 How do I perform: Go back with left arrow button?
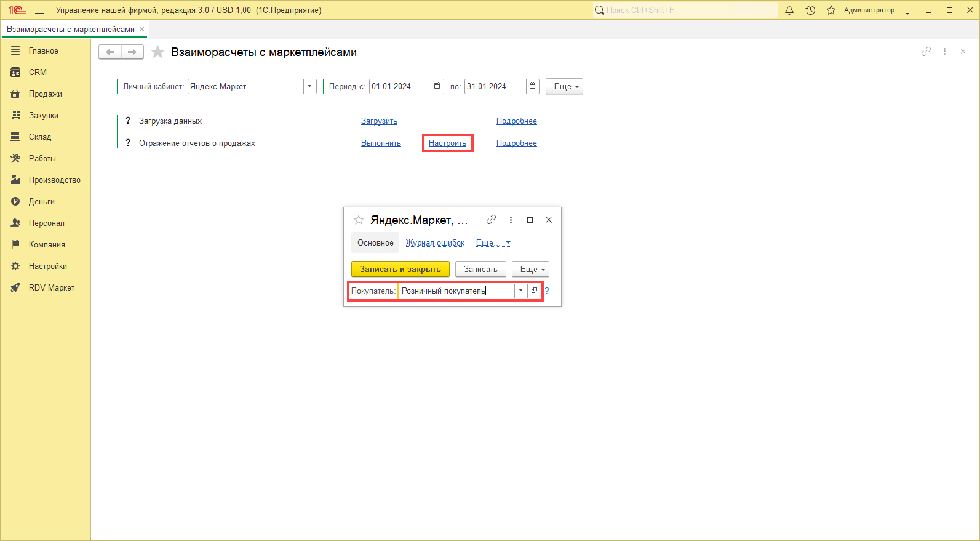coord(110,52)
